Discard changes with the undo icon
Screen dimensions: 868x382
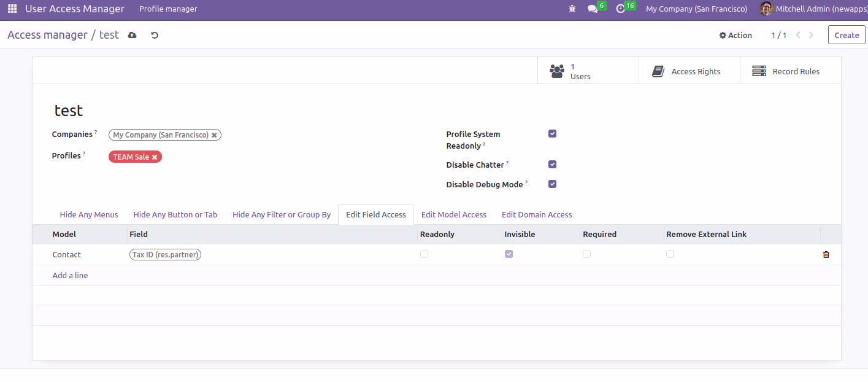[155, 35]
